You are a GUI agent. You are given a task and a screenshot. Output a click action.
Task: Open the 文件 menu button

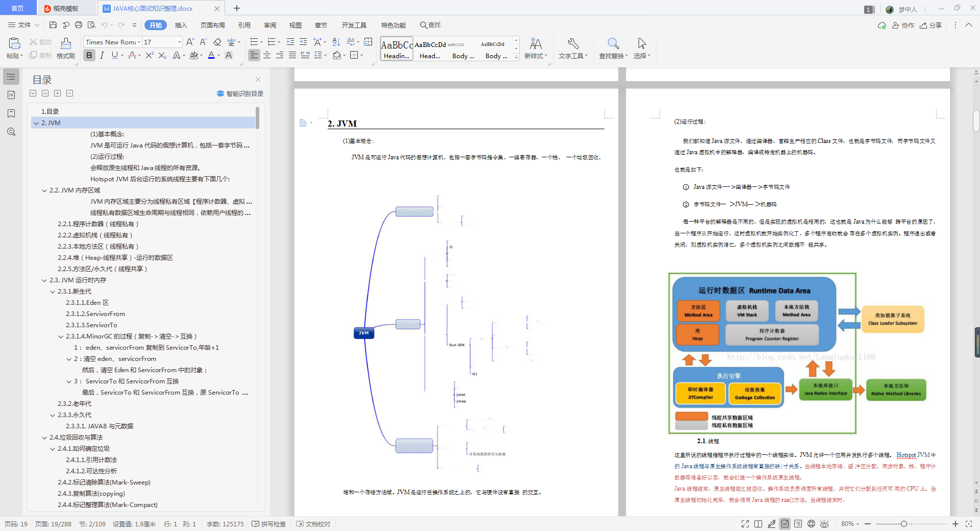[x=23, y=25]
